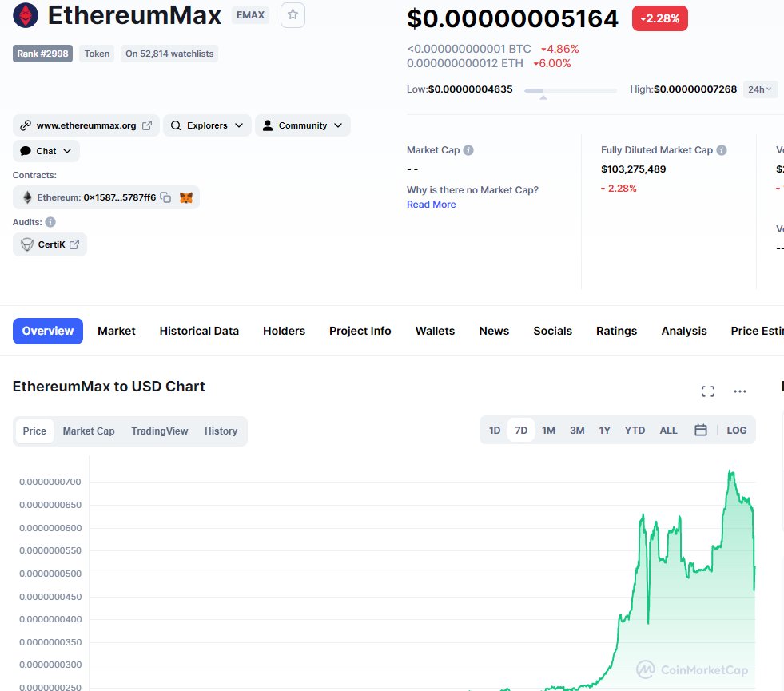Open the chart options ellipsis menu
The width and height of the screenshot is (784, 691).
(x=739, y=391)
